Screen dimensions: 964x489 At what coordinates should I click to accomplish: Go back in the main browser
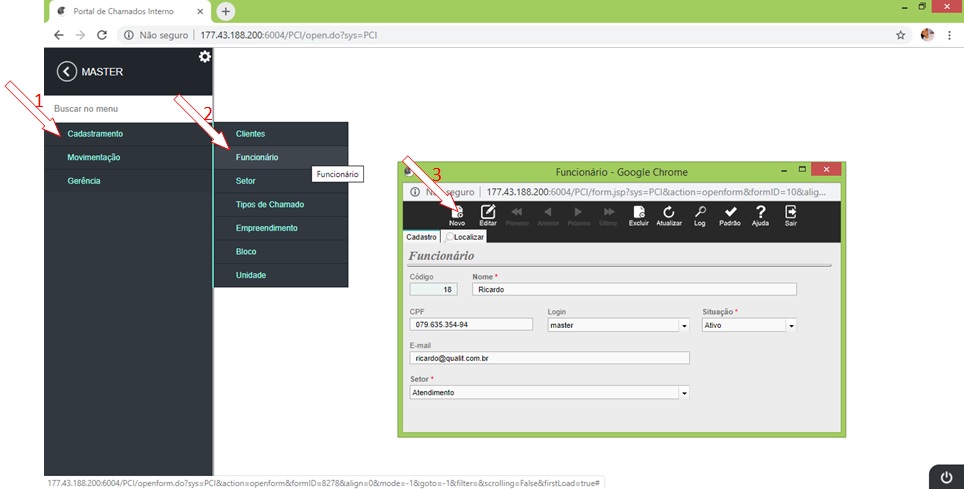[x=58, y=35]
